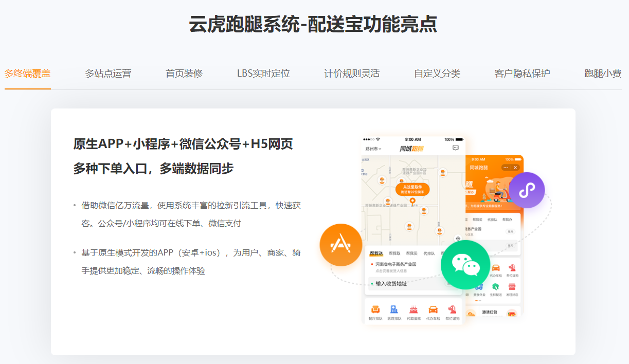629x364 pixels.
Task: Click the 输入收货地址 address field
Action: point(391,283)
